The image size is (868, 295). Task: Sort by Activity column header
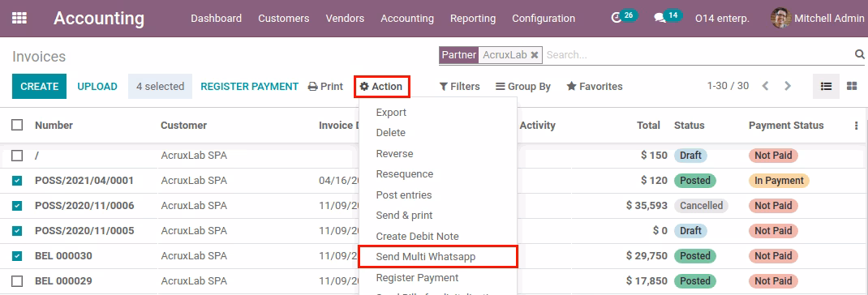[538, 126]
